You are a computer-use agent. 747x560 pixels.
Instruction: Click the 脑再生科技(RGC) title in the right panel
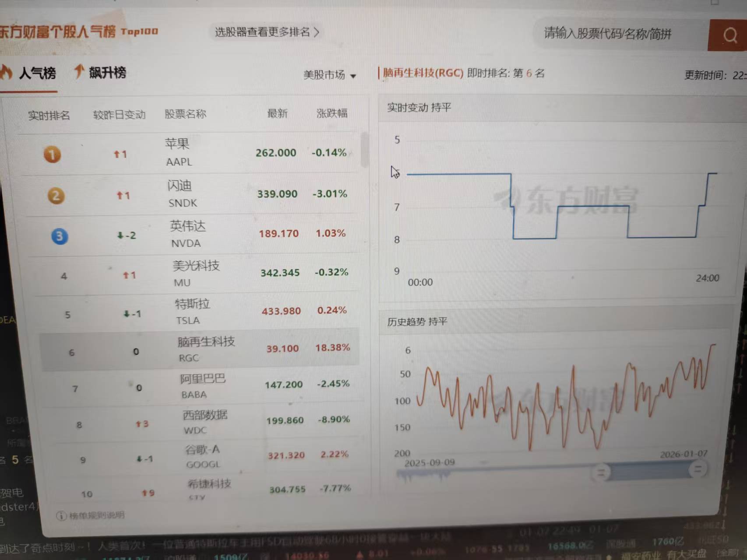coord(423,73)
